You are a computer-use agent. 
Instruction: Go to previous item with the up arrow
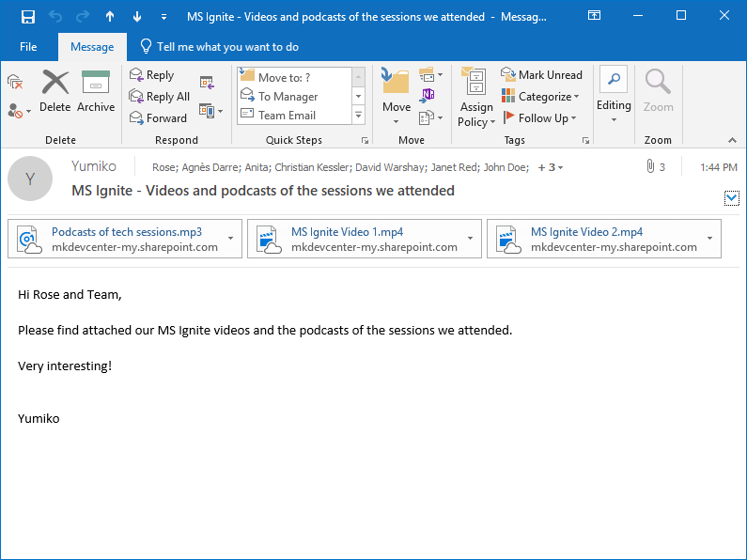coord(110,17)
